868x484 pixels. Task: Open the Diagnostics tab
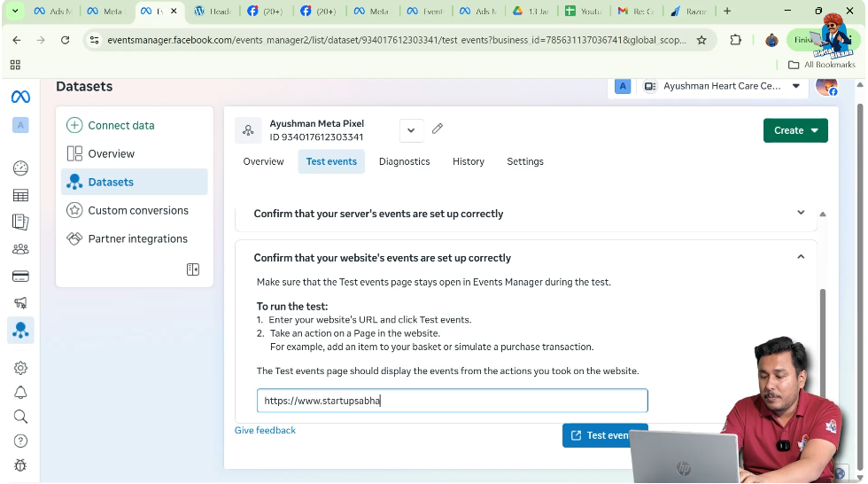(404, 161)
